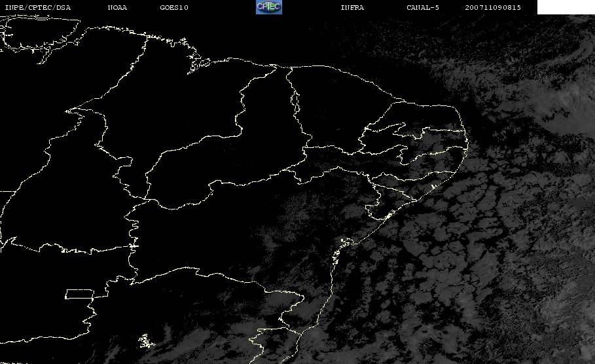Select the INPE/CPTEC/DSA header text
The width and height of the screenshot is (595, 364).
point(37,7)
